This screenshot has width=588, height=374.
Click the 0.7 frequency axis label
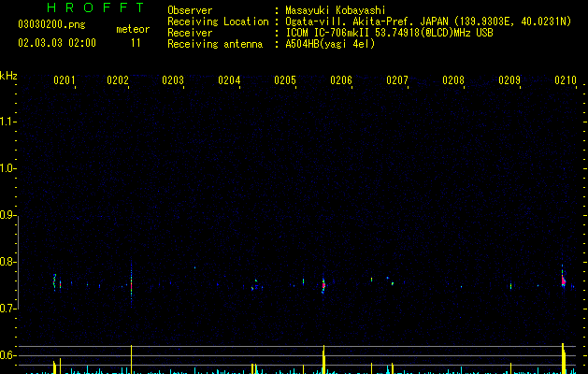coord(7,309)
